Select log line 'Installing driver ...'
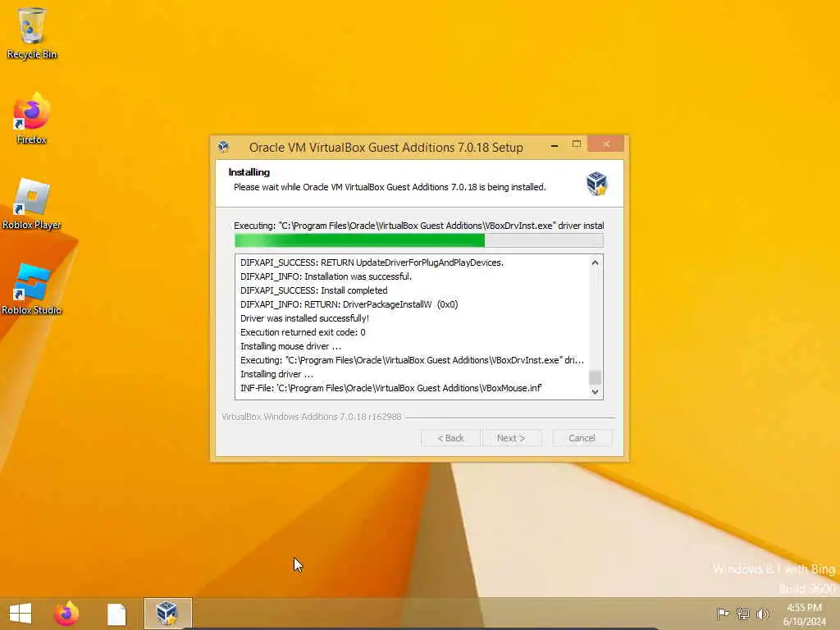 pyautogui.click(x=277, y=374)
